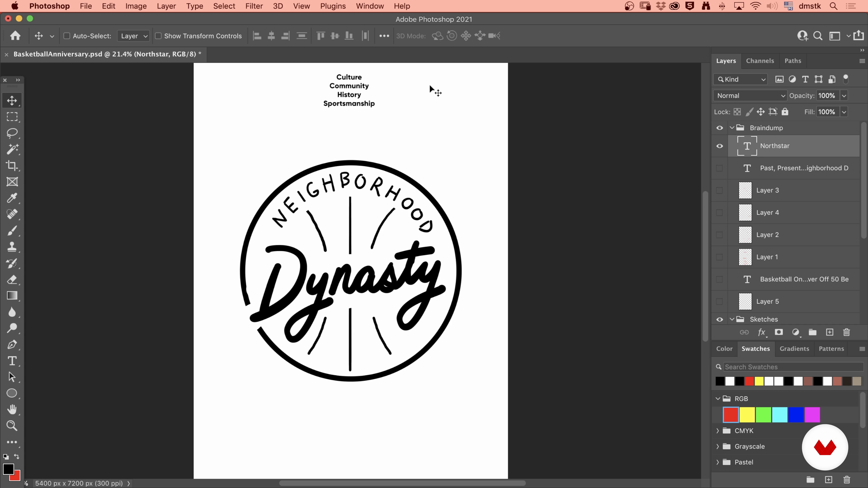Screen dimensions: 868x488
Task: Select the Healing Brush tool
Action: [12, 214]
